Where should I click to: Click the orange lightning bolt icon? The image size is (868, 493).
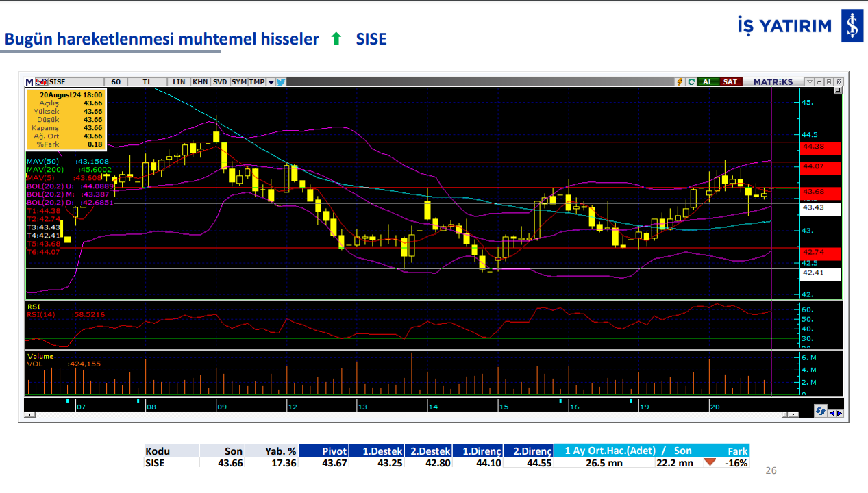pyautogui.click(x=680, y=81)
